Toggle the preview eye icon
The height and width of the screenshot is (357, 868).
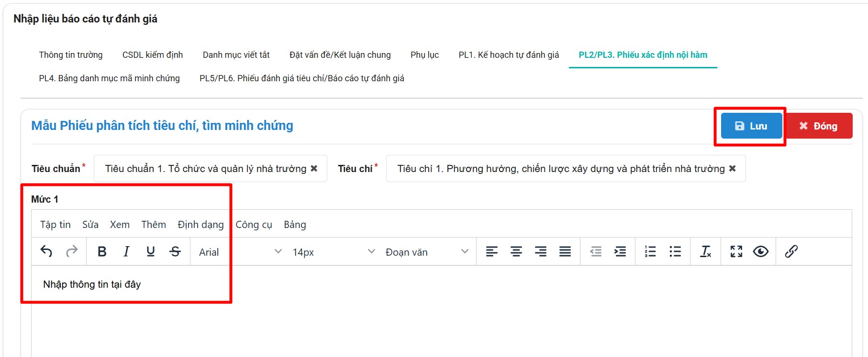pos(761,251)
